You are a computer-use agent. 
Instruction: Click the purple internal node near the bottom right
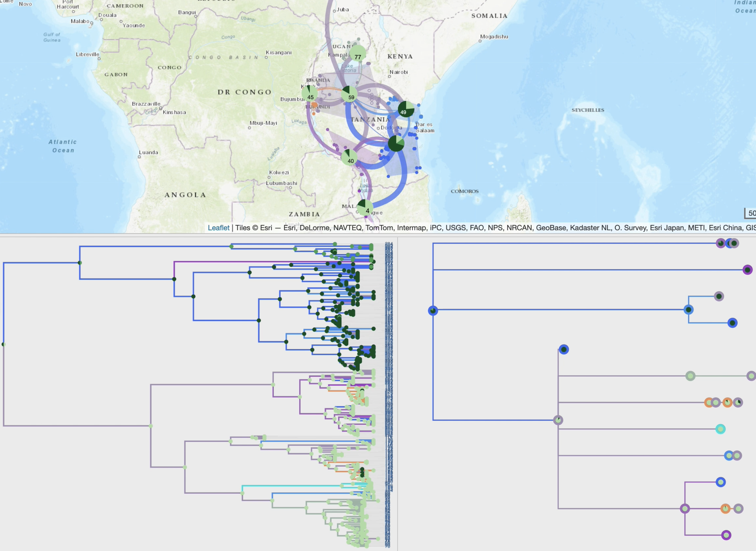point(685,509)
